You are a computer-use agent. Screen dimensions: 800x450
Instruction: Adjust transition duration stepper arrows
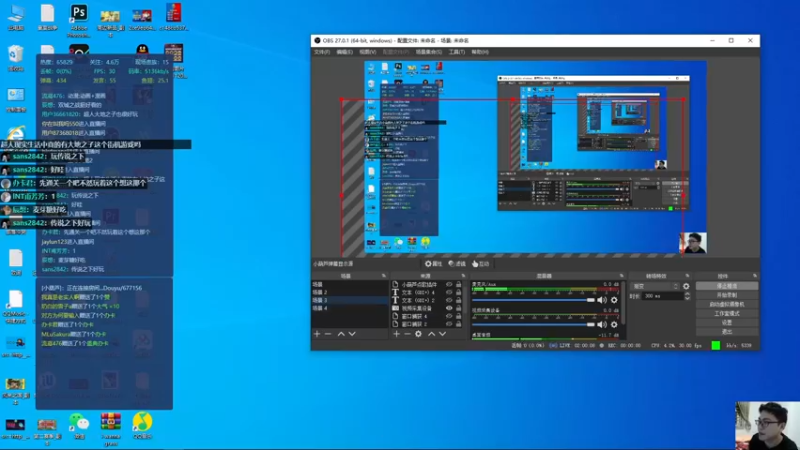point(687,296)
